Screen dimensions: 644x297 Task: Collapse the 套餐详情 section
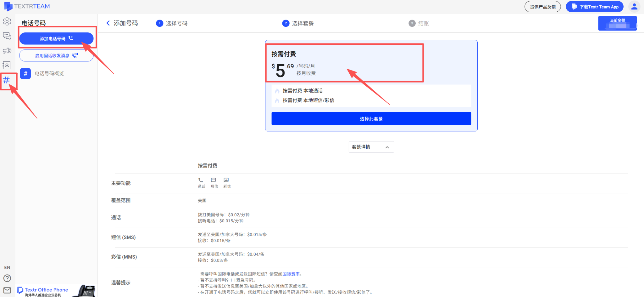pyautogui.click(x=371, y=147)
